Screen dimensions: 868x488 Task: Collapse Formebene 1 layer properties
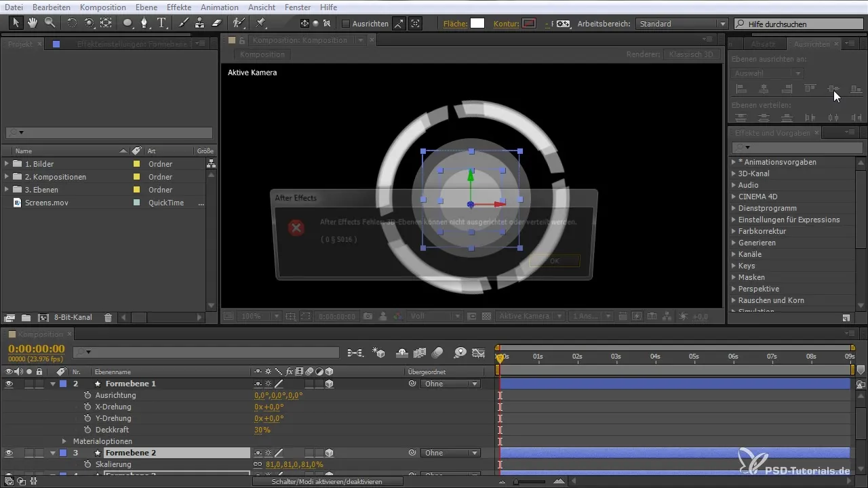53,384
